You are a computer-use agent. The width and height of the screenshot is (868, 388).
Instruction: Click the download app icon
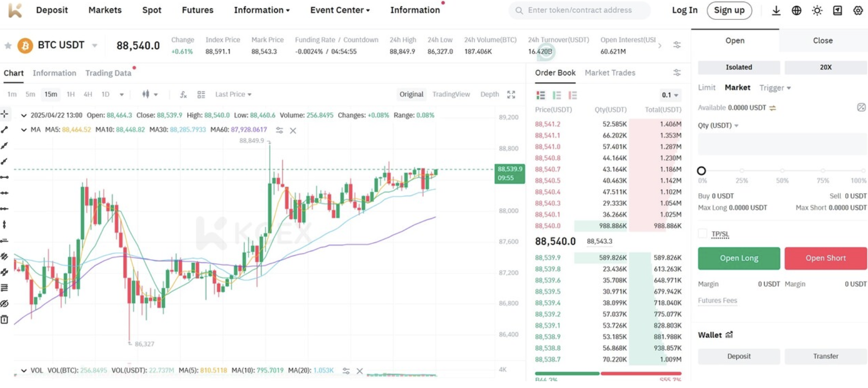[x=776, y=10]
